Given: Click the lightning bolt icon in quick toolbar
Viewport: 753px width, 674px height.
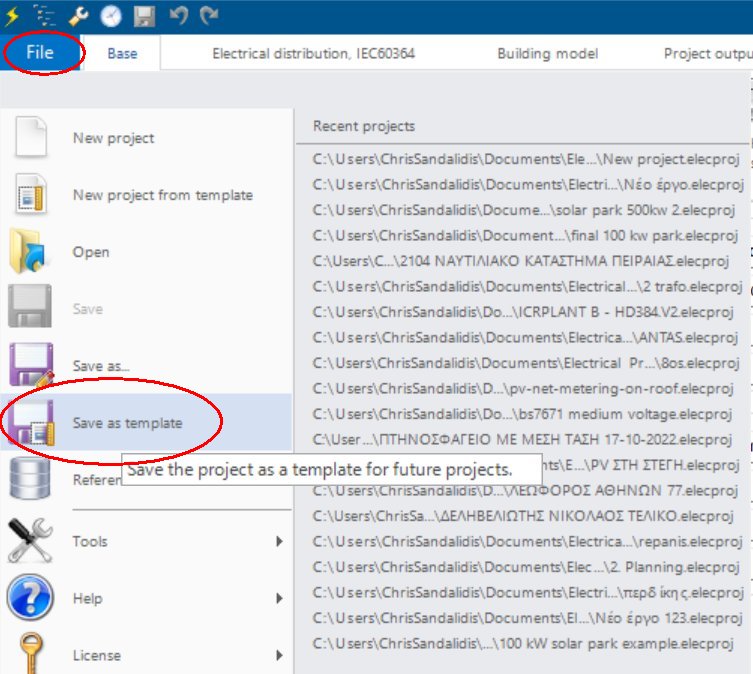Looking at the screenshot, I should coord(12,16).
